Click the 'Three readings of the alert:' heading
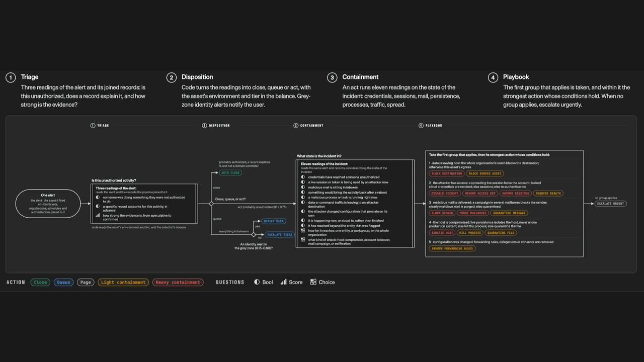The width and height of the screenshot is (644, 362). click(116, 188)
